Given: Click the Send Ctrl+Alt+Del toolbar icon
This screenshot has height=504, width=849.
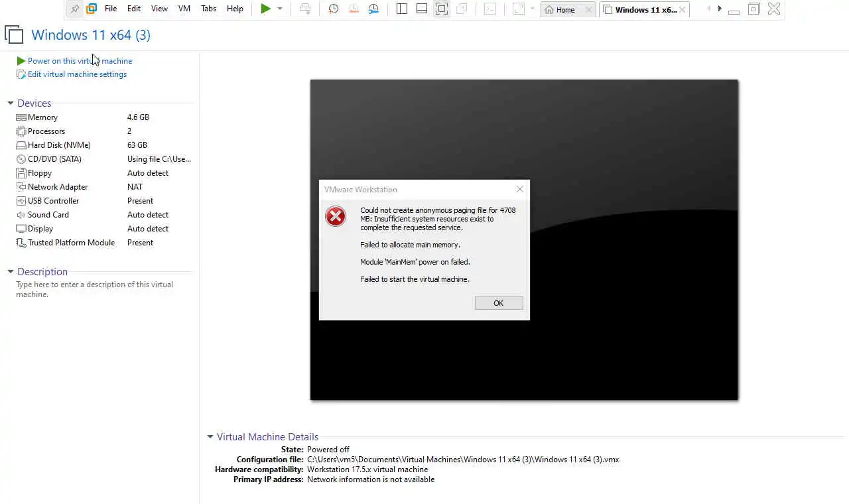Looking at the screenshot, I should point(305,9).
